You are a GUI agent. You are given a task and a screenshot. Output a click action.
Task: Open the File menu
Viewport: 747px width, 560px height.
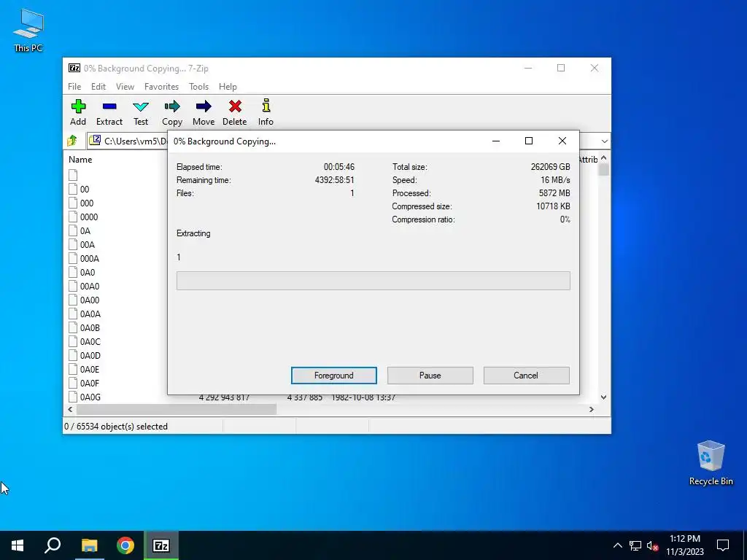(x=74, y=87)
